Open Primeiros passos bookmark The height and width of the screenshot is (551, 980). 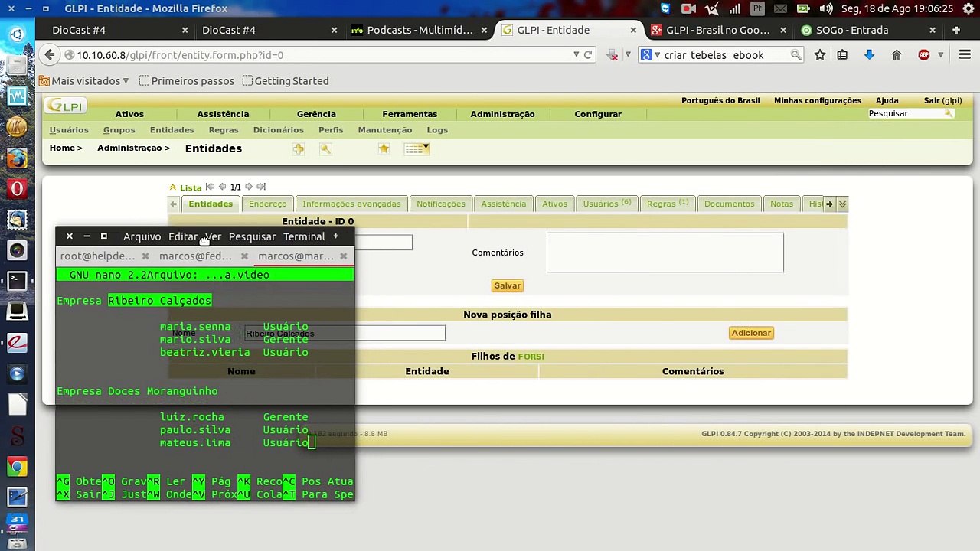click(x=186, y=80)
